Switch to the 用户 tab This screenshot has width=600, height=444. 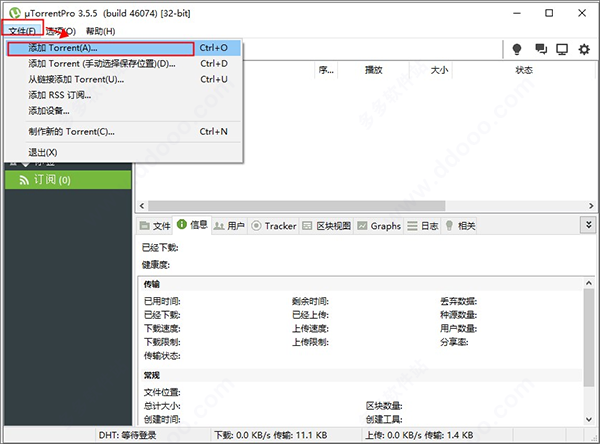pyautogui.click(x=229, y=226)
